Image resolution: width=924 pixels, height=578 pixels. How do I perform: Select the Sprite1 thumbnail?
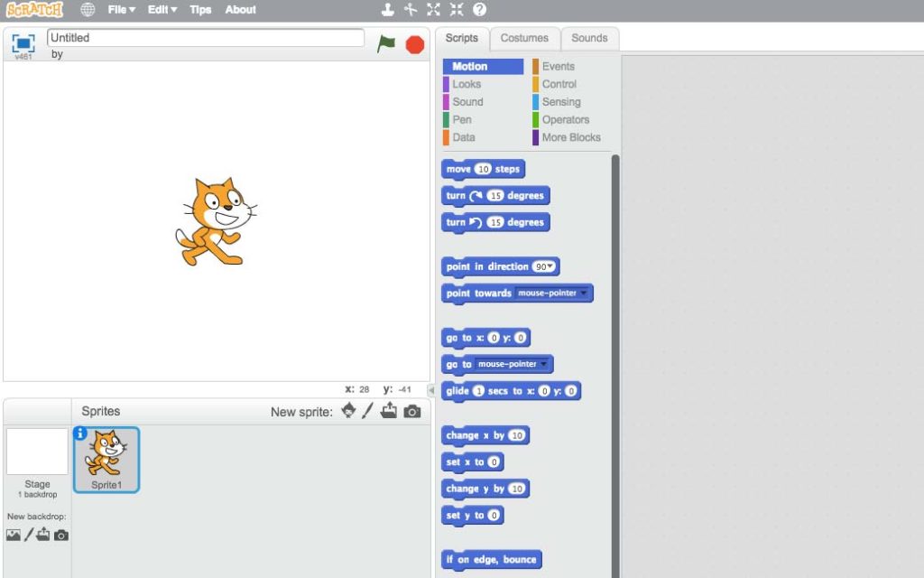click(x=106, y=460)
